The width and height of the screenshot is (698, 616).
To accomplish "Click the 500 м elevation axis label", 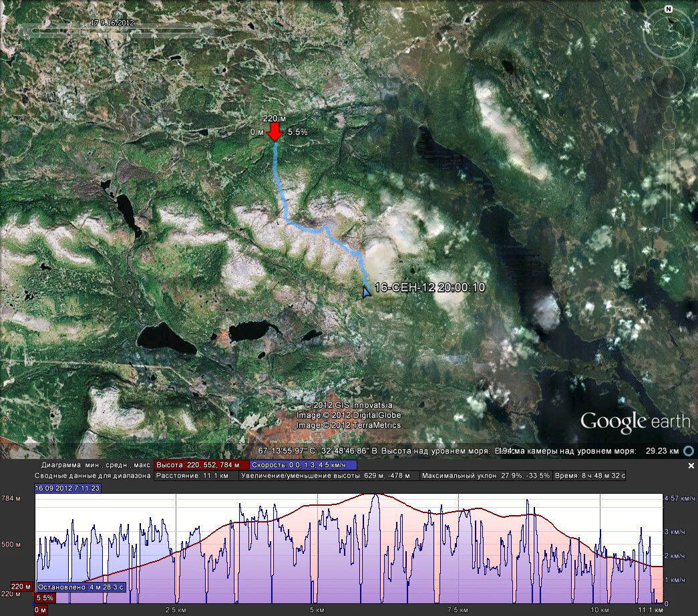I will click(11, 545).
